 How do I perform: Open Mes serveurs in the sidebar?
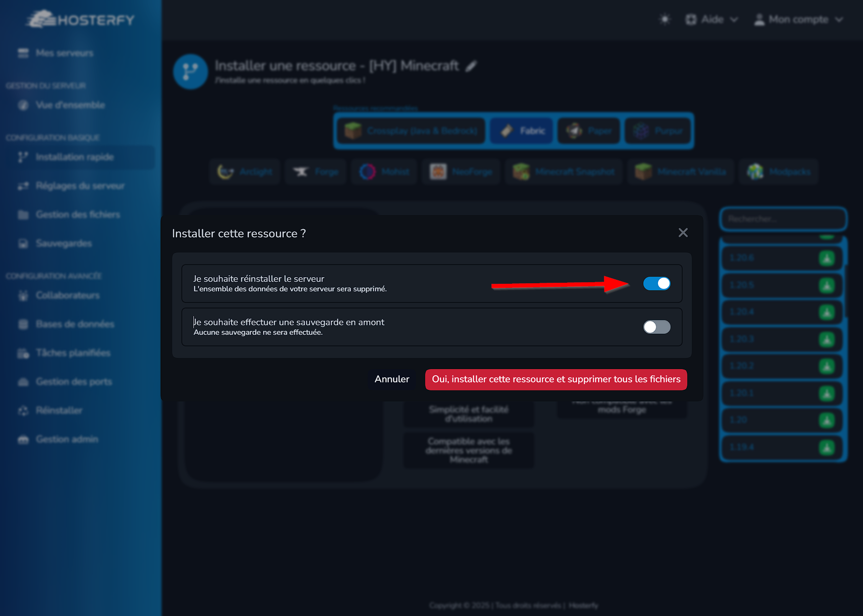pos(64,53)
